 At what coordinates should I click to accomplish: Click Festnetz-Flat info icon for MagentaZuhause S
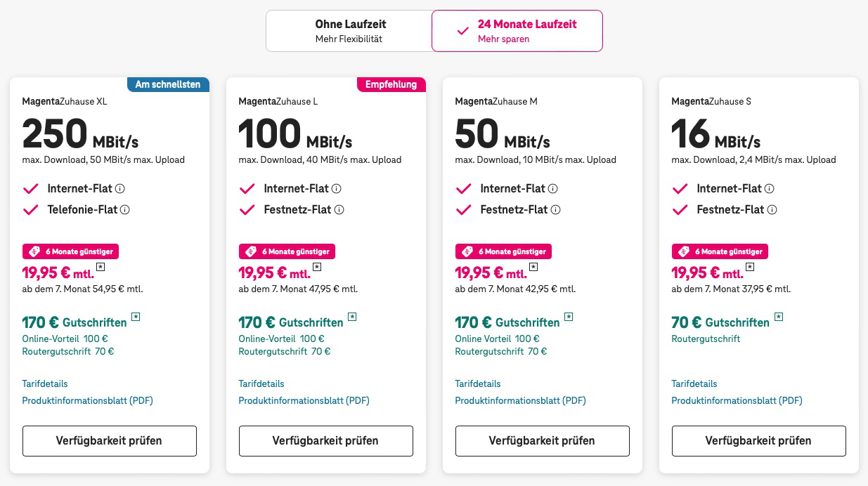click(x=772, y=210)
